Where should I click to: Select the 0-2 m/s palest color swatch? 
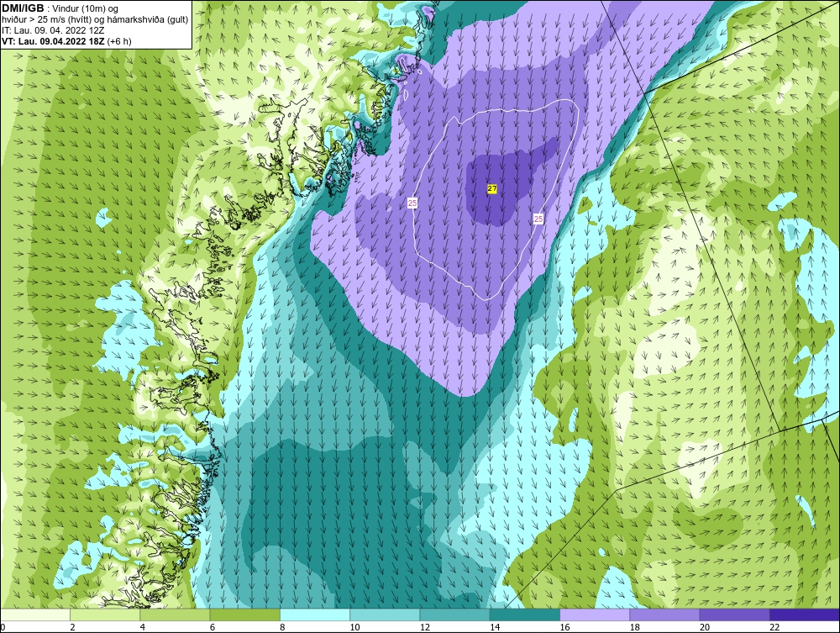pos(35,615)
